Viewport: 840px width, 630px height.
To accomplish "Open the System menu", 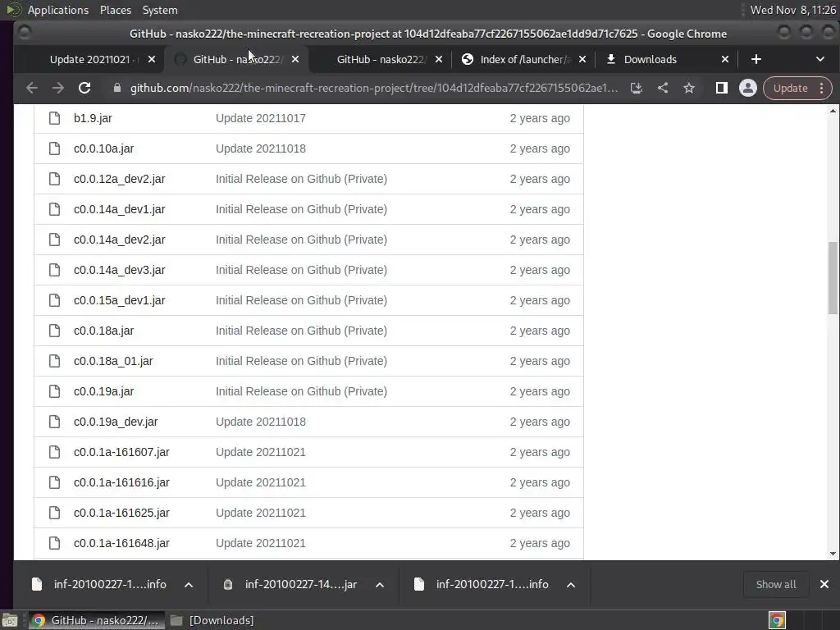I will (160, 10).
